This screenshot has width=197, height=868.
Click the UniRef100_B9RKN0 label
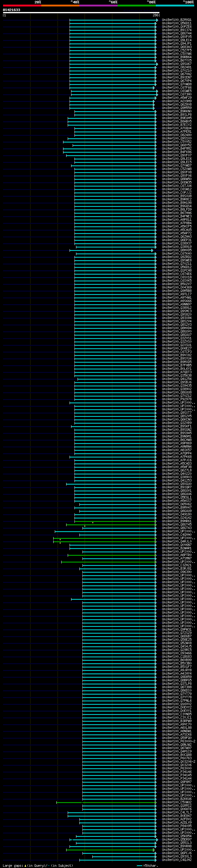coord(176,111)
